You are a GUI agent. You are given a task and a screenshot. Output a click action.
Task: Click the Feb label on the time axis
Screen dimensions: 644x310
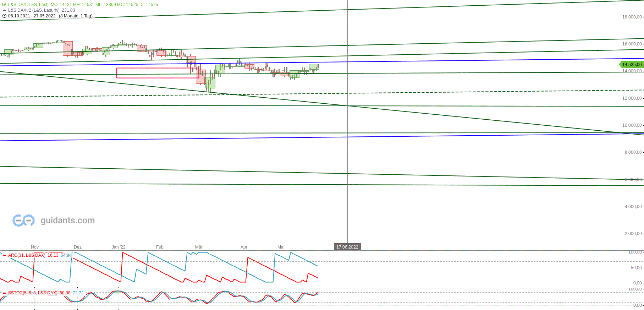[x=160, y=247]
